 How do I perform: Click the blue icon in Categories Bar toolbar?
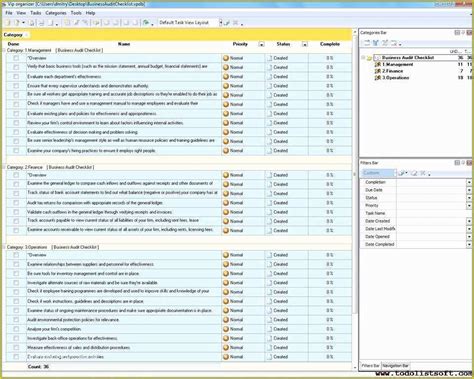pos(376,43)
